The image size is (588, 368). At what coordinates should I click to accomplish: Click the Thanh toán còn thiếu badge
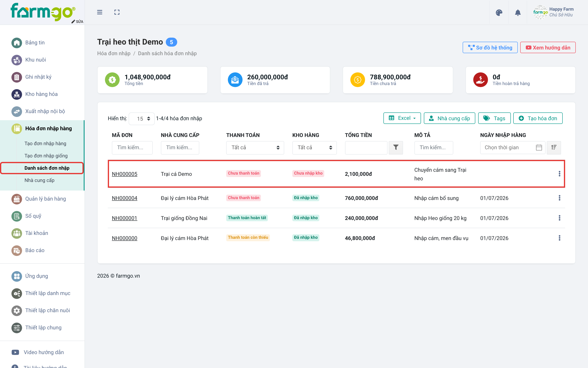pyautogui.click(x=248, y=238)
